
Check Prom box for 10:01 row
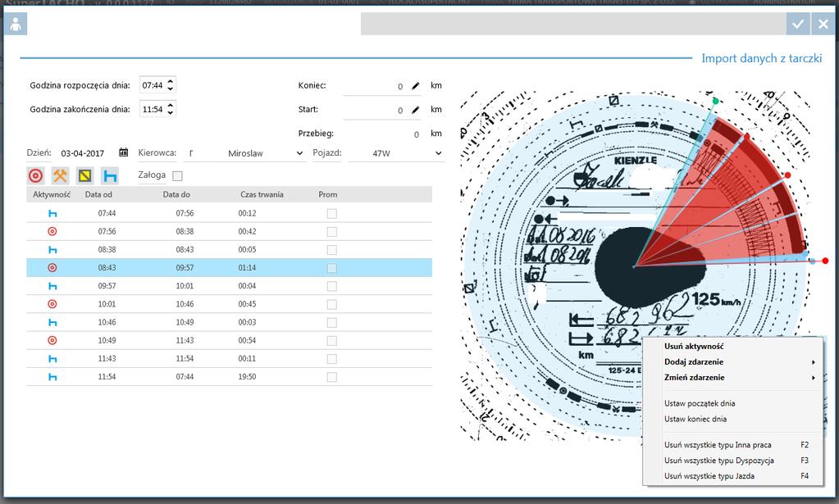click(x=332, y=305)
